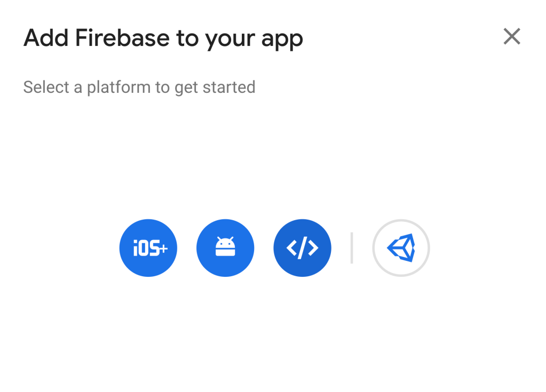Start Android app setup for Firebase

pos(225,248)
